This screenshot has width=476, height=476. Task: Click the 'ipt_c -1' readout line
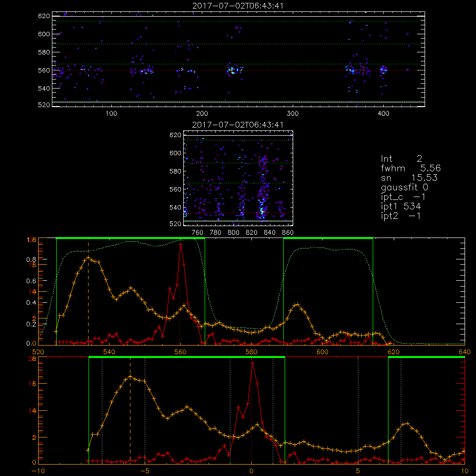(403, 197)
